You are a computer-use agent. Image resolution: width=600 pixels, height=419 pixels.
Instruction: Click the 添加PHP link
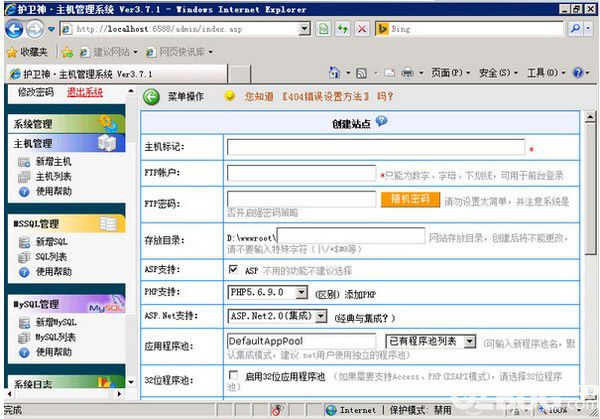point(360,294)
